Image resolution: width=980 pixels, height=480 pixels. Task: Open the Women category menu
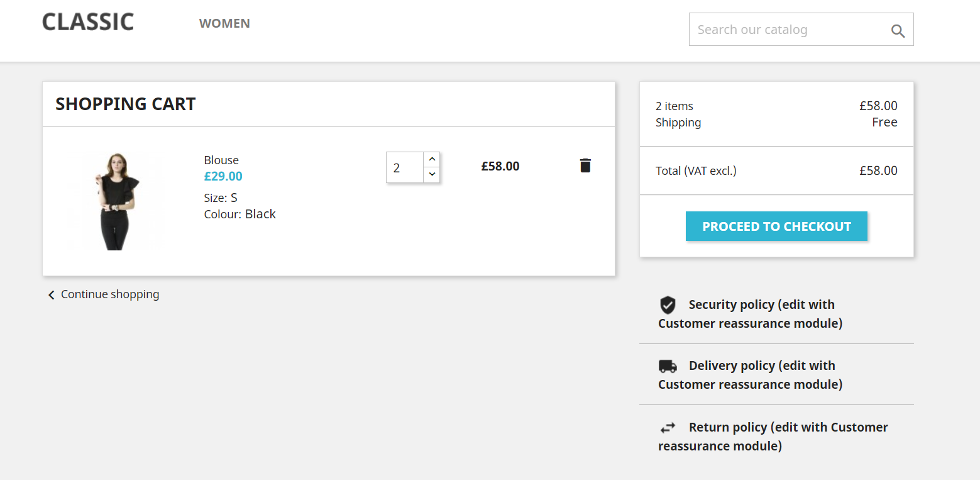224,23
